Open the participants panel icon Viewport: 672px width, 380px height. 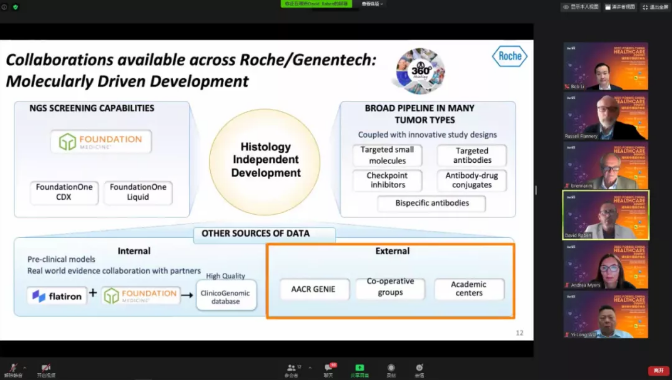coord(291,370)
